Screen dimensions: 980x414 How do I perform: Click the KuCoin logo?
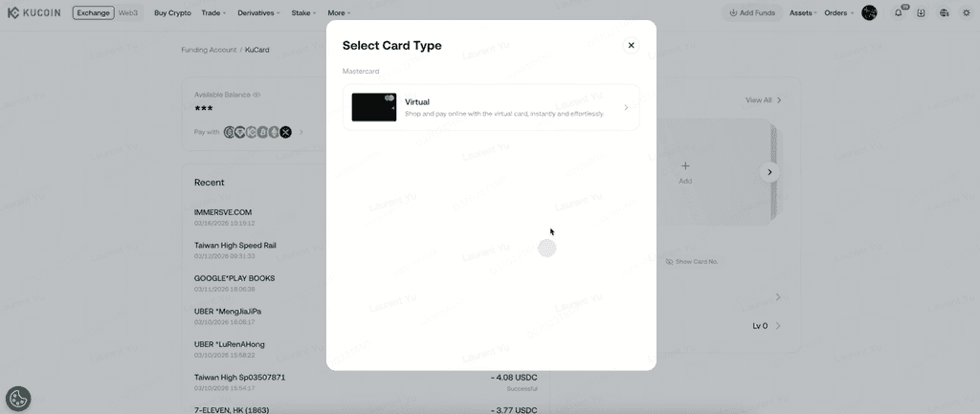pos(33,12)
